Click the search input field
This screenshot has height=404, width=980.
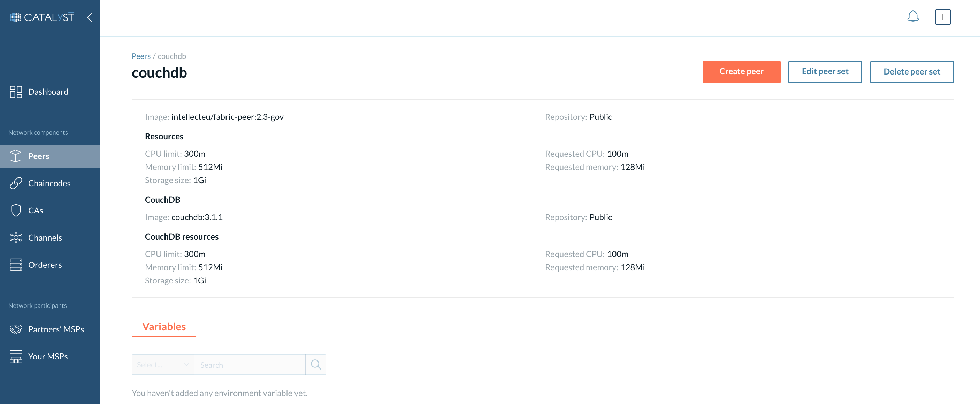(x=250, y=364)
